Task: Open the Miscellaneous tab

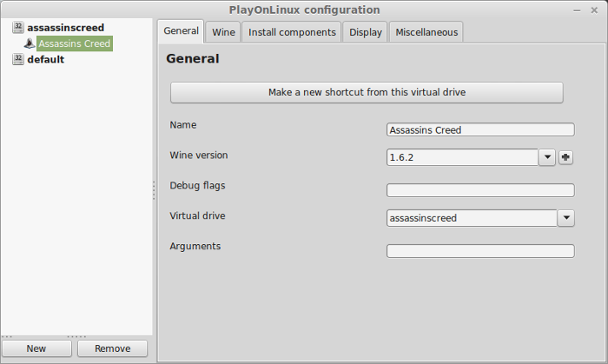Action: click(426, 32)
